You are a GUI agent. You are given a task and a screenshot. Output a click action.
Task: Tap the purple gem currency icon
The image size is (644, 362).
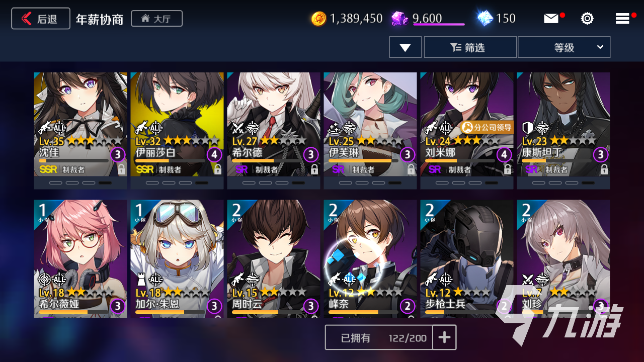point(400,19)
